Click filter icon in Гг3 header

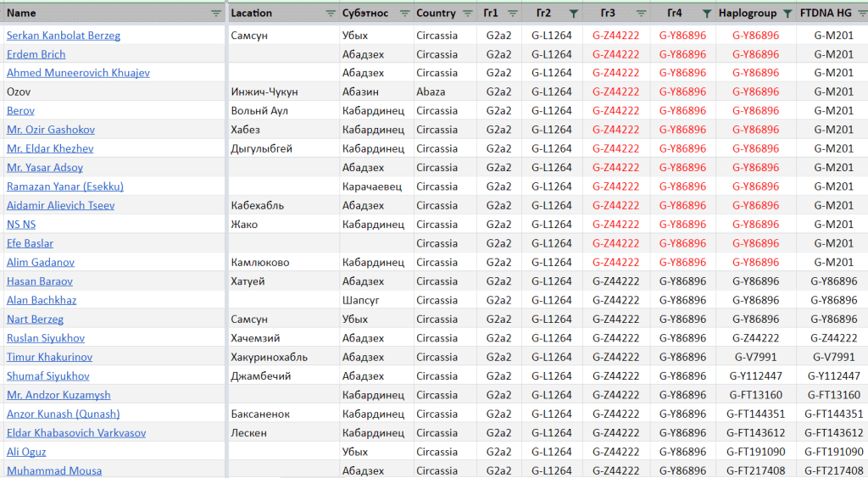pyautogui.click(x=640, y=14)
